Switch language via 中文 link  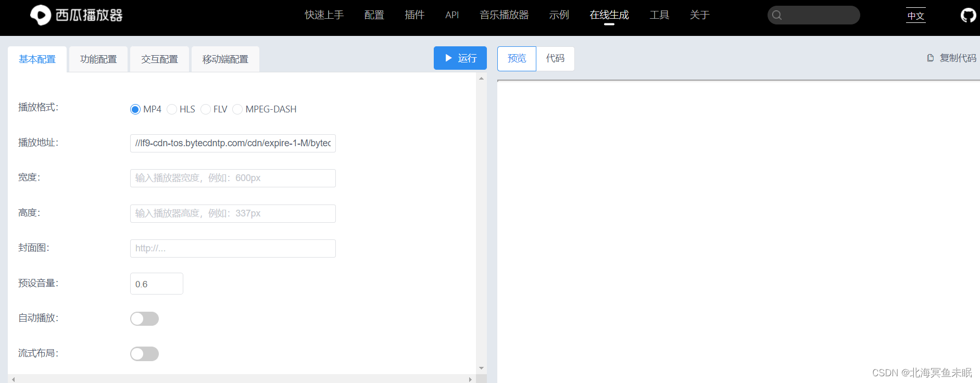tap(916, 16)
